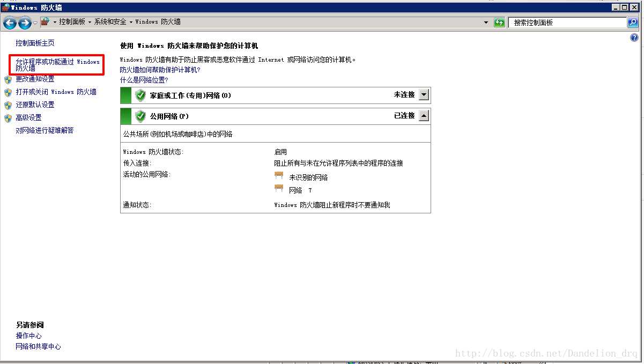Click the 传入连接: label
Screen dimensions: 644x364
click(x=137, y=163)
